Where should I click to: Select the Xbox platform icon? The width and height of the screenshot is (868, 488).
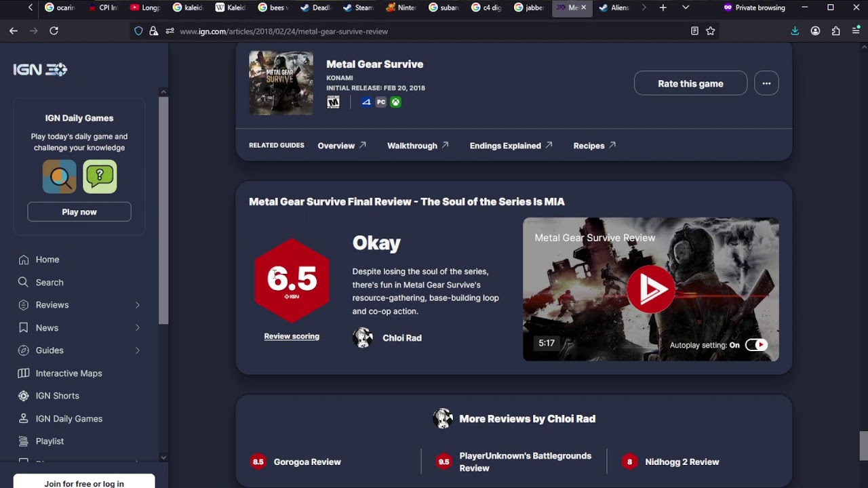(x=395, y=102)
